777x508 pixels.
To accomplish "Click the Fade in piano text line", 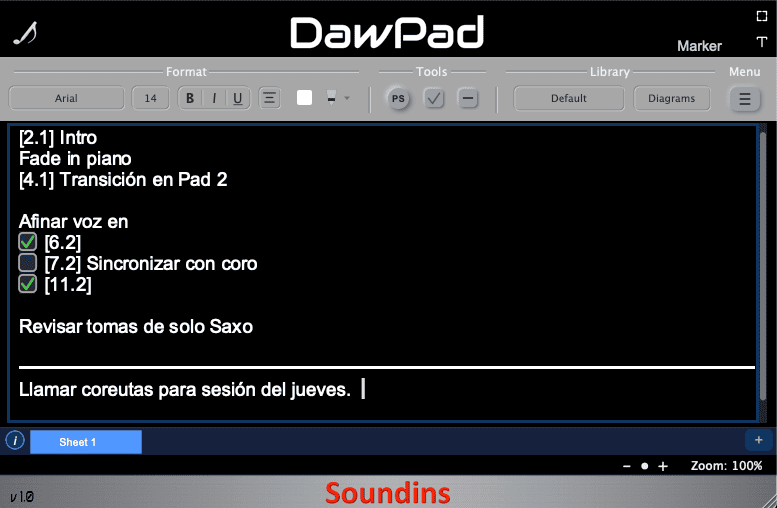I will tap(75, 159).
